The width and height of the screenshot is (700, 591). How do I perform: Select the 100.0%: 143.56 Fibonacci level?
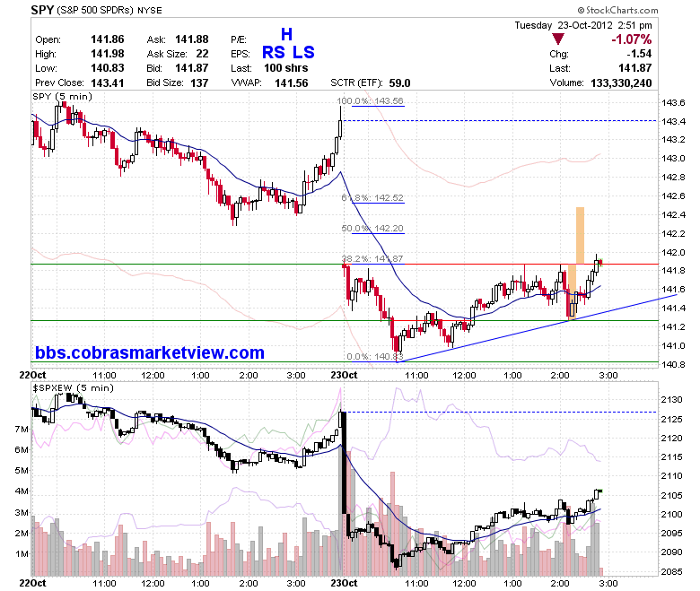pyautogui.click(x=371, y=101)
